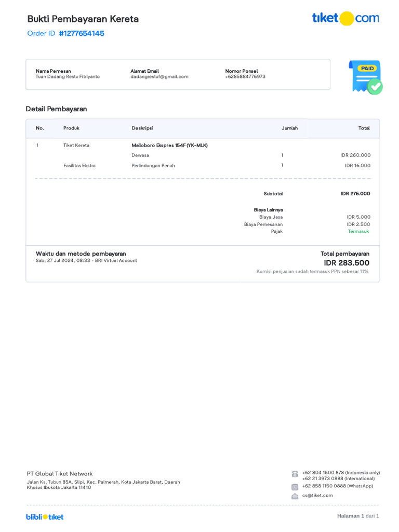This screenshot has height=532, width=399.
Task: Click the tiket.com logo
Action: click(345, 18)
